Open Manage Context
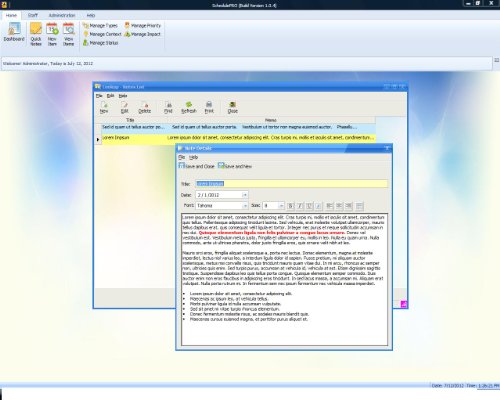Image resolution: width=500 pixels, height=400 pixels. coord(102,34)
